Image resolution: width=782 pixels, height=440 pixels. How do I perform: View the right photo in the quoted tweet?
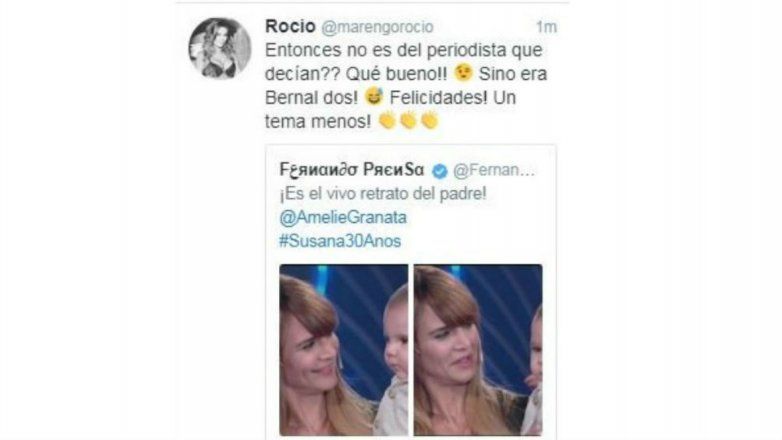pos(478,350)
